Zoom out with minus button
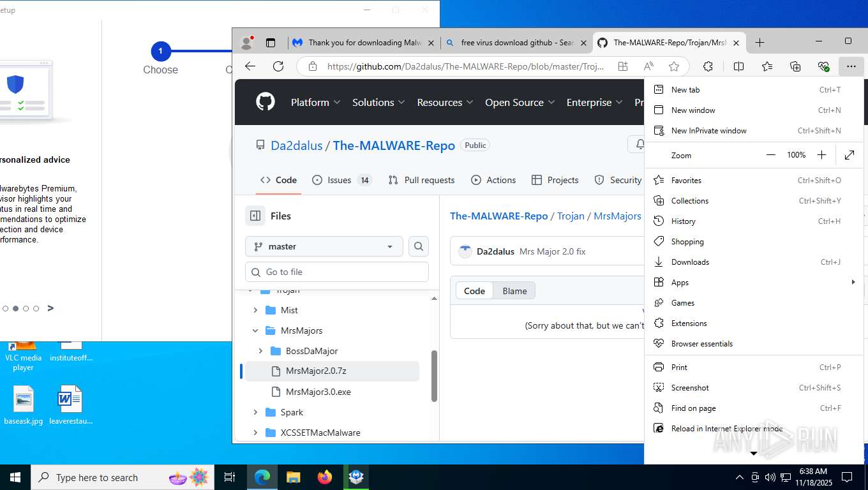 [771, 155]
